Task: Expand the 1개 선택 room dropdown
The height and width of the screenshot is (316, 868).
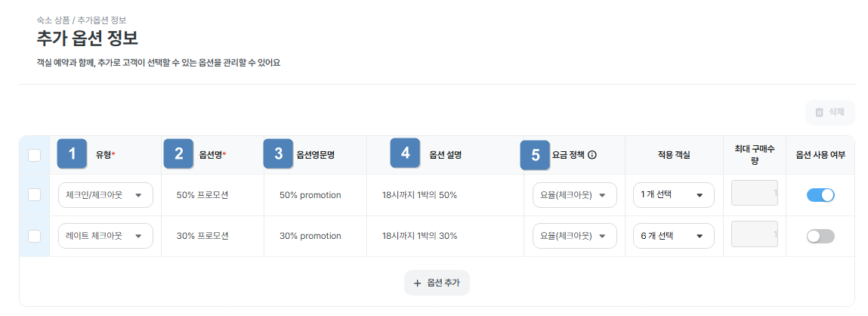Action: [x=673, y=195]
